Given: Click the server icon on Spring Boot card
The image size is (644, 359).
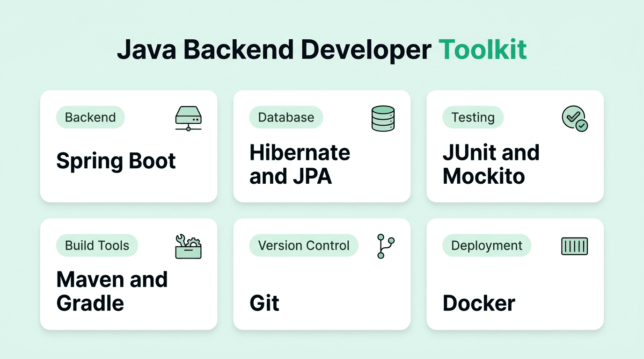Looking at the screenshot, I should click(x=188, y=118).
